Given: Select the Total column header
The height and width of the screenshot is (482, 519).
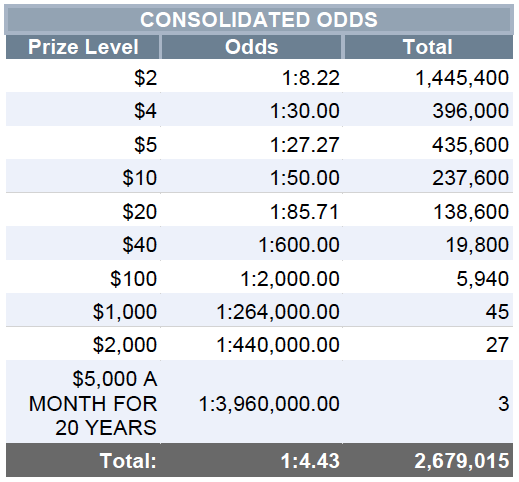Looking at the screenshot, I should pos(428,47).
